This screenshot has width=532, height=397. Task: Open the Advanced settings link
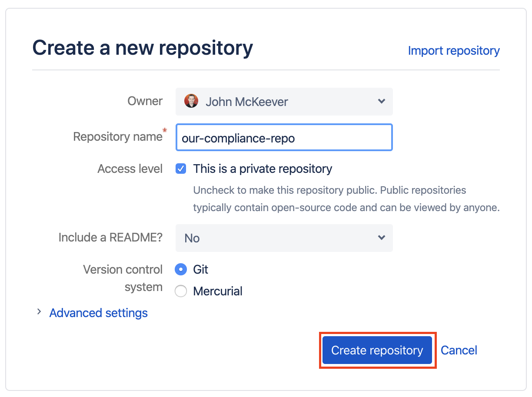(x=98, y=313)
